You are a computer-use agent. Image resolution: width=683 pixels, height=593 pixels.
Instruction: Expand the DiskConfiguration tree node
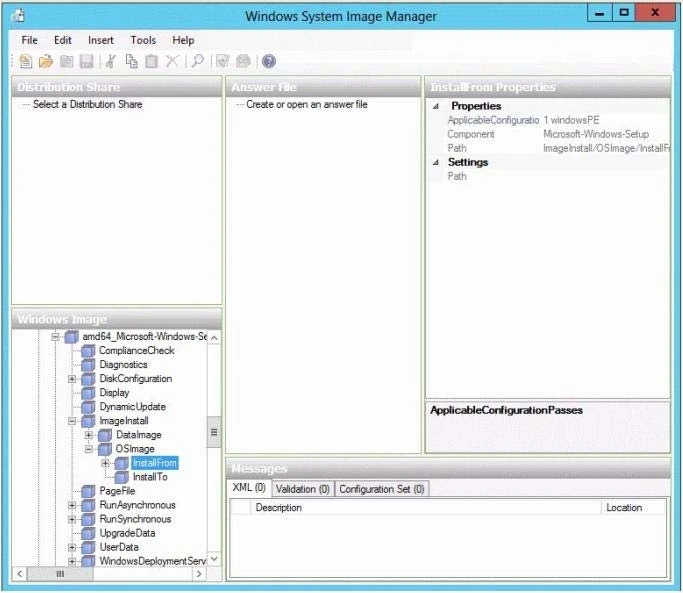tap(72, 379)
